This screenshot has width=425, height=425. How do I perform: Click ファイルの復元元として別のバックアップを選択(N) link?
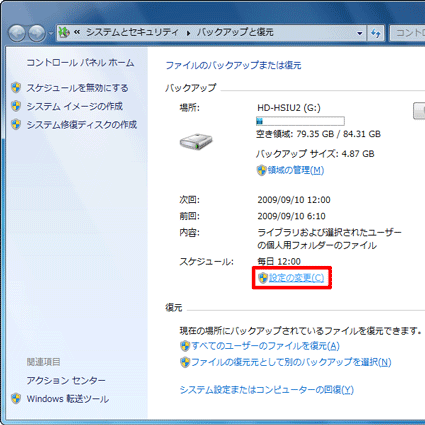click(291, 362)
